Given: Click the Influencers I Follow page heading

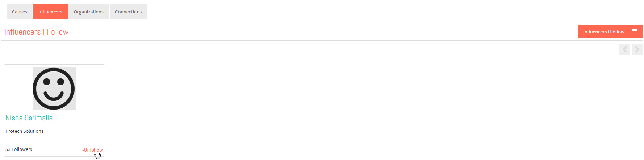Looking at the screenshot, I should tap(36, 32).
